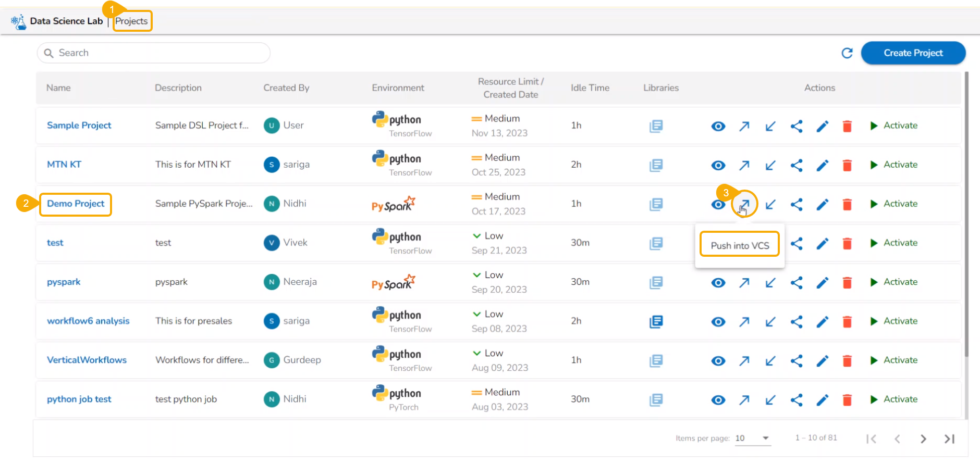This screenshot has width=980, height=463.
Task: Open the items per page dropdown
Action: (x=765, y=438)
